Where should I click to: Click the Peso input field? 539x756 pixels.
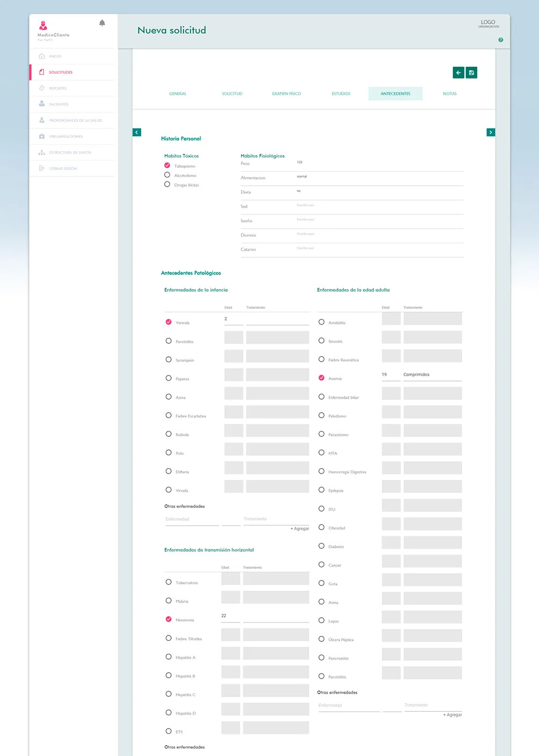[x=380, y=163]
